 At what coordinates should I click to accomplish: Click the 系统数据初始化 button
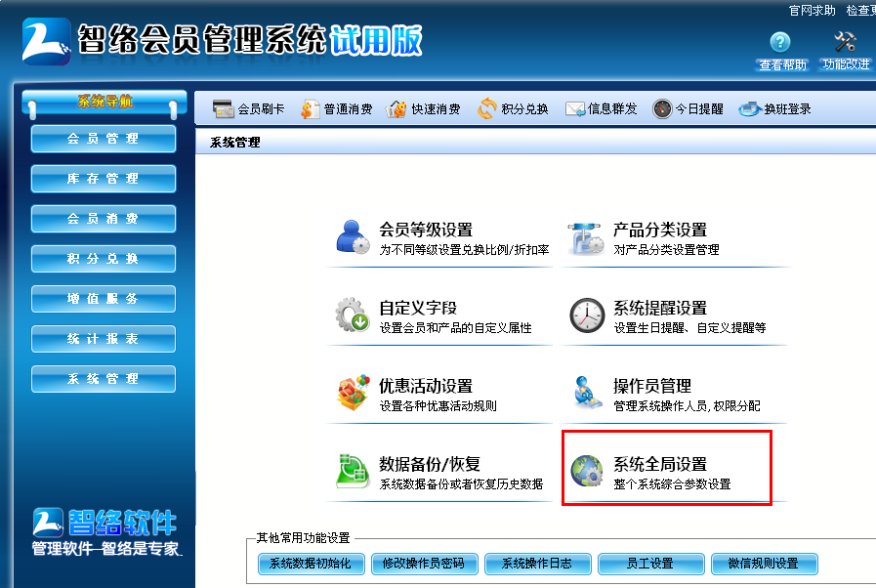[312, 564]
